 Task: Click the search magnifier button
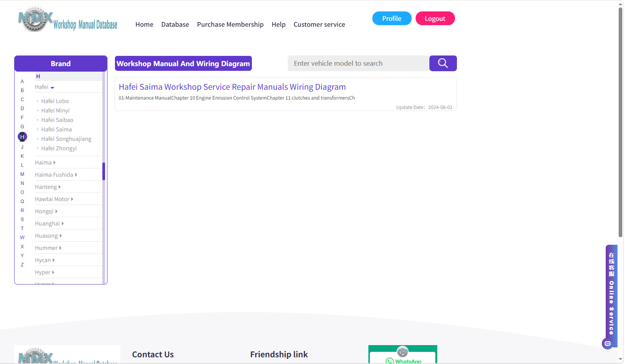(443, 63)
